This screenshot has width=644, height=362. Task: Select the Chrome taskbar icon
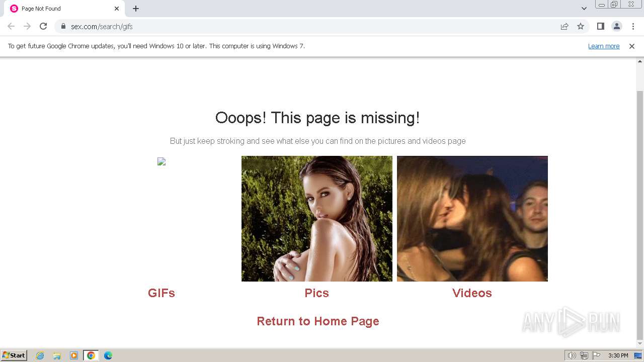click(91, 355)
